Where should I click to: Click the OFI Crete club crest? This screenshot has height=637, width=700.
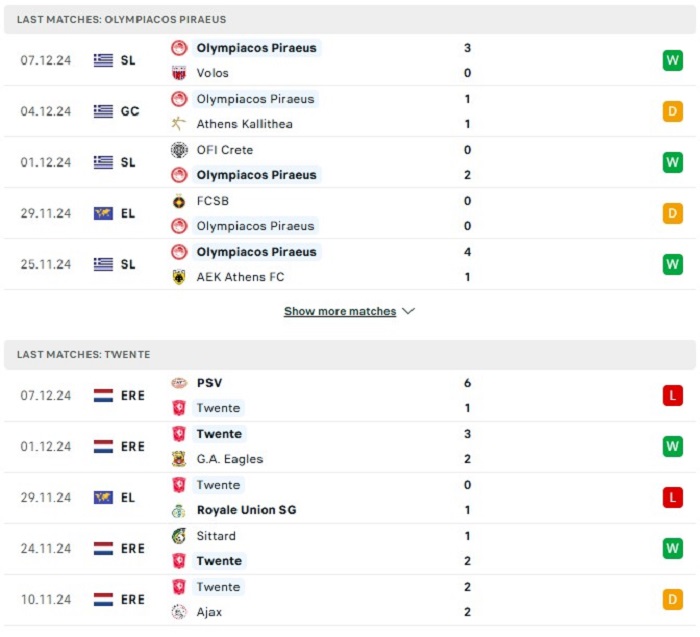(179, 150)
